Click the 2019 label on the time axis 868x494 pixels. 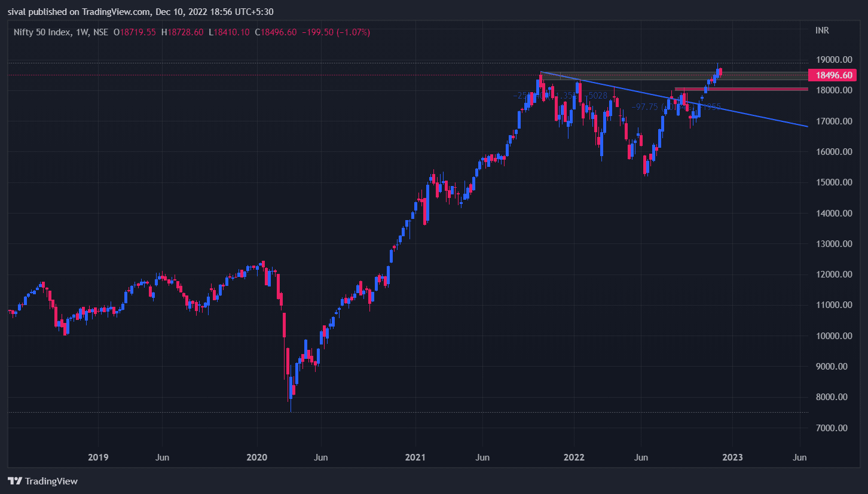(98, 458)
